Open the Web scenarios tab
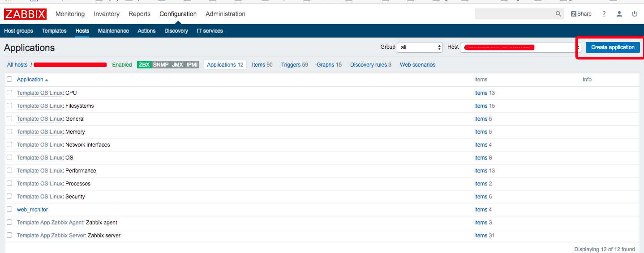Viewport: 644px width, 253px height. pyautogui.click(x=417, y=65)
